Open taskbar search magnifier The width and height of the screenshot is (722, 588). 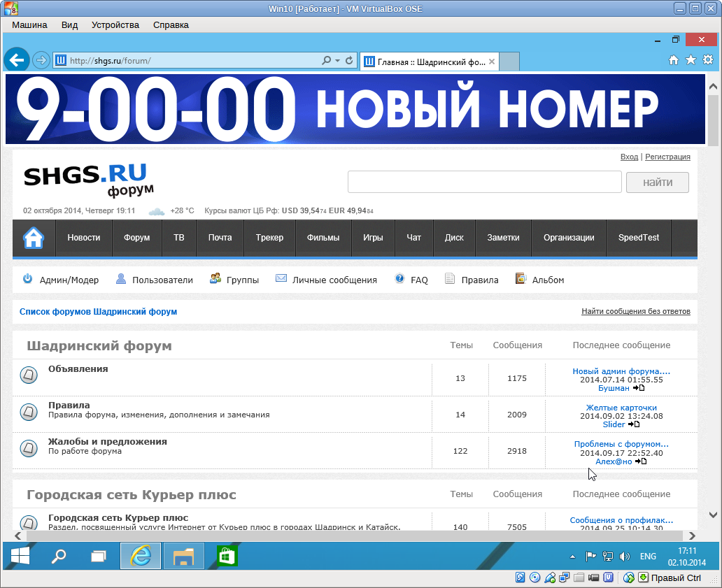coord(59,557)
